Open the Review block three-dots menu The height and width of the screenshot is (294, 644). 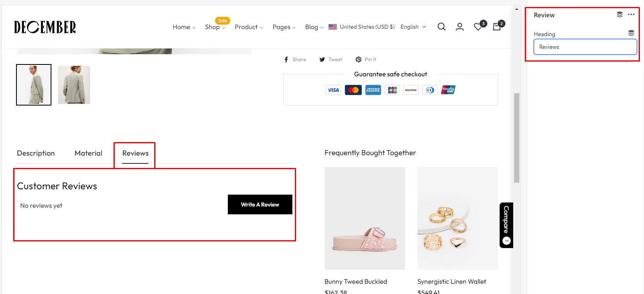[631, 15]
